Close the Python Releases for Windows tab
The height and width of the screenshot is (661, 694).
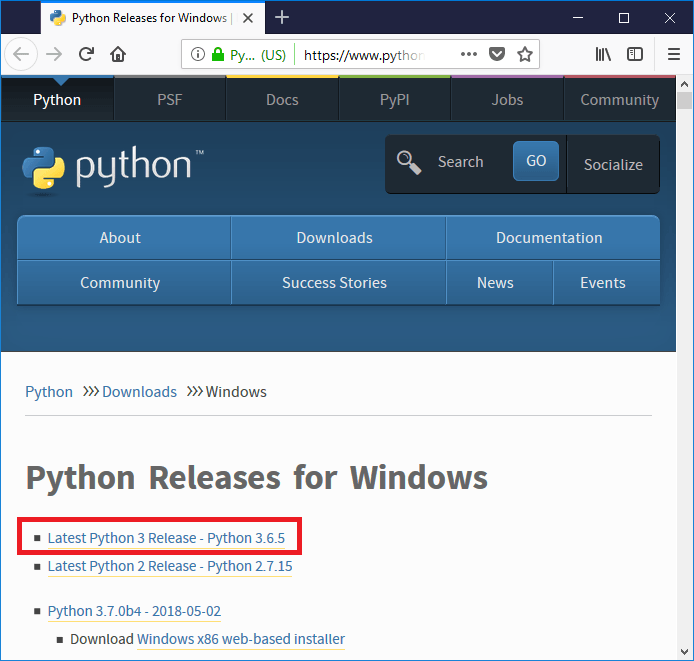point(248,18)
